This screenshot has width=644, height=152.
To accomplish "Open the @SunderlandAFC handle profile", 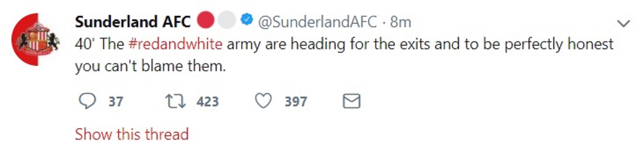I will 317,22.
